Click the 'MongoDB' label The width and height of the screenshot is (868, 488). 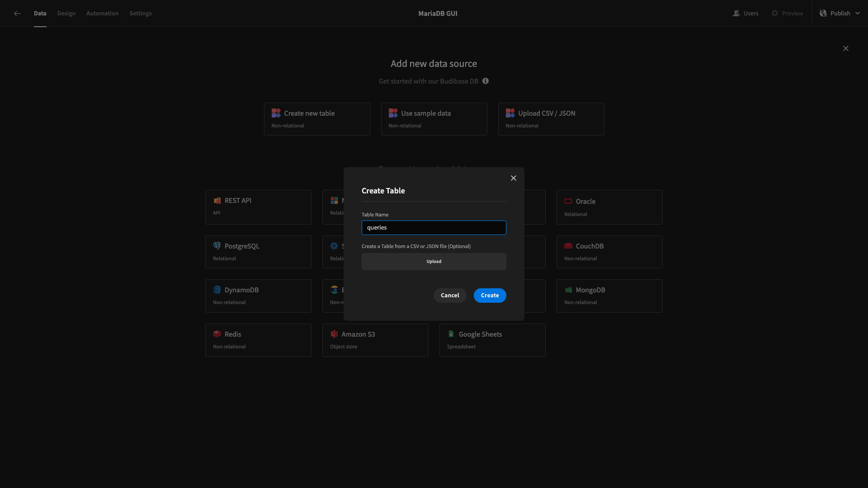(x=590, y=290)
